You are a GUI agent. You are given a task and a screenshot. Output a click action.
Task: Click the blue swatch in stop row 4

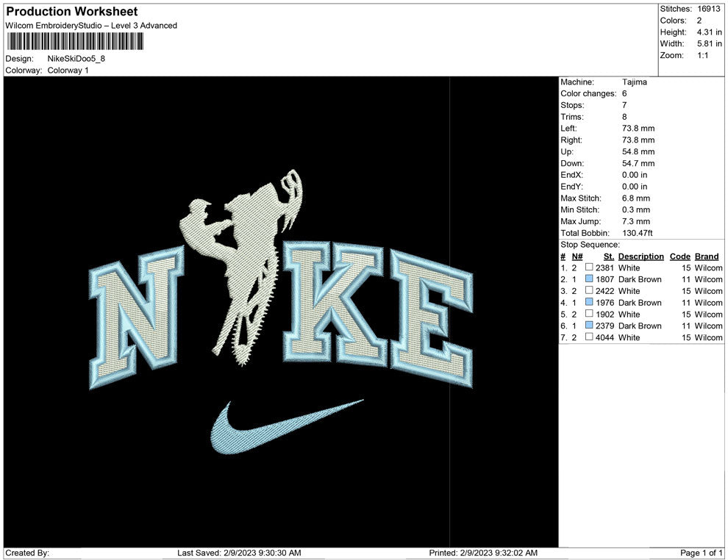coord(589,301)
